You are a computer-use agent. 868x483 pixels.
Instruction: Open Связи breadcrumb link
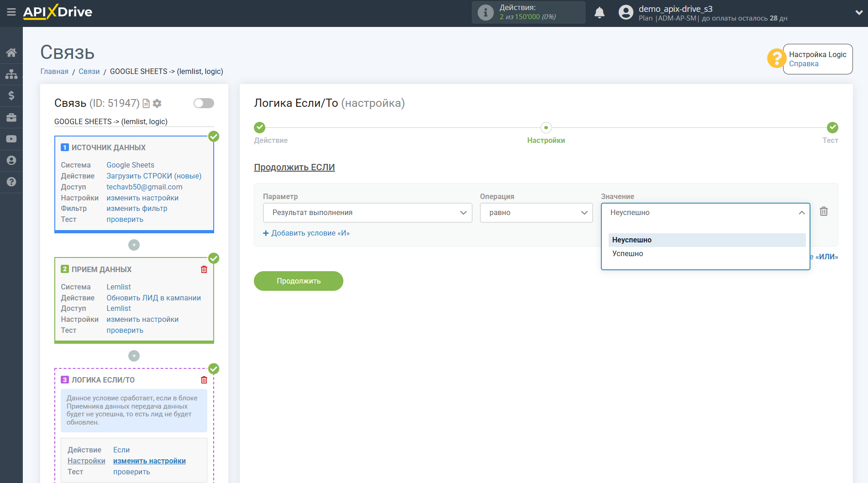[x=89, y=72]
